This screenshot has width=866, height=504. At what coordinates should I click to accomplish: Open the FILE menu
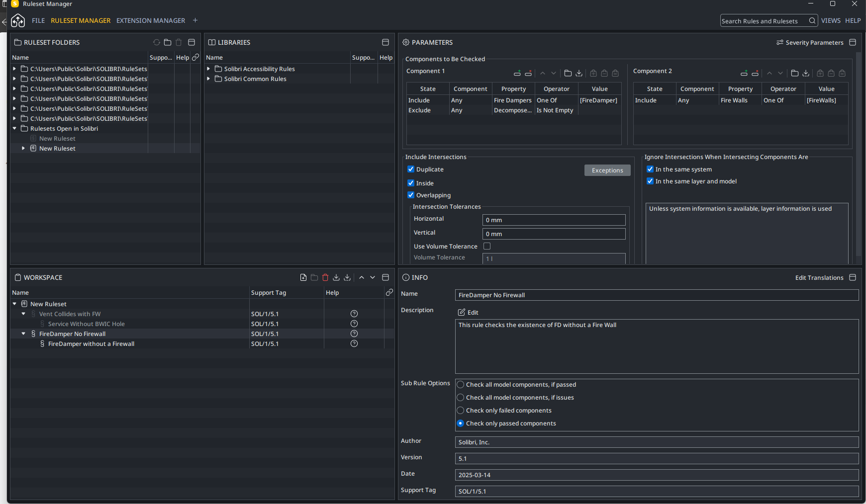(38, 20)
